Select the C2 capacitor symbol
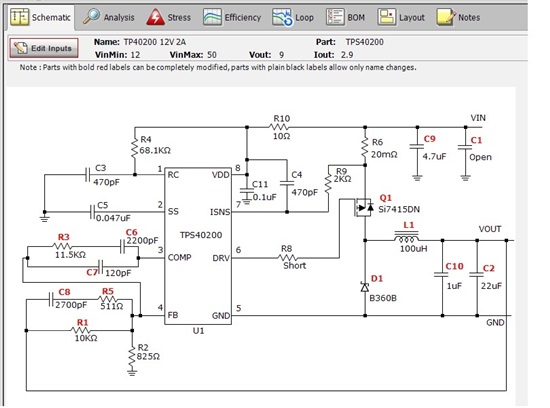The image size is (550, 408). tap(477, 275)
